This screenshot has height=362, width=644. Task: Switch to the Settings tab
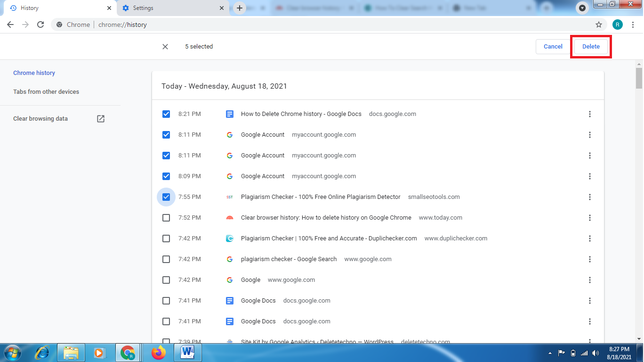[172, 8]
